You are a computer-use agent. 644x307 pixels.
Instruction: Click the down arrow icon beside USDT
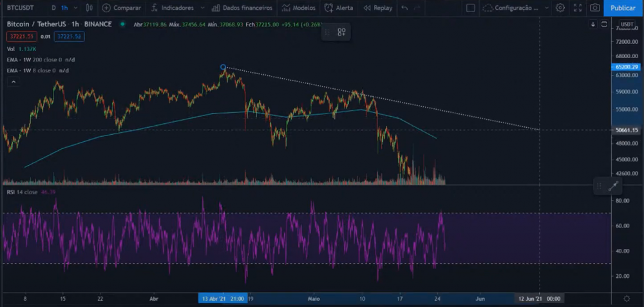pos(593,25)
